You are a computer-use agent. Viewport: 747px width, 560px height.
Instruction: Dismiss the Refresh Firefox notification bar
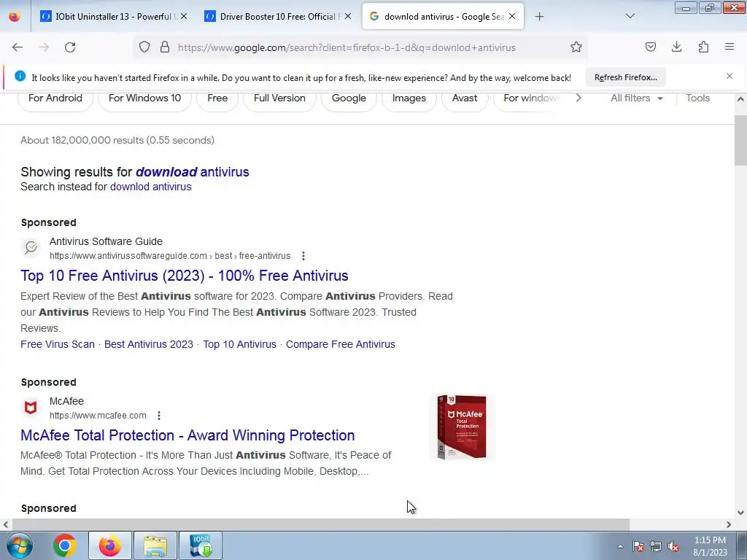(x=729, y=76)
